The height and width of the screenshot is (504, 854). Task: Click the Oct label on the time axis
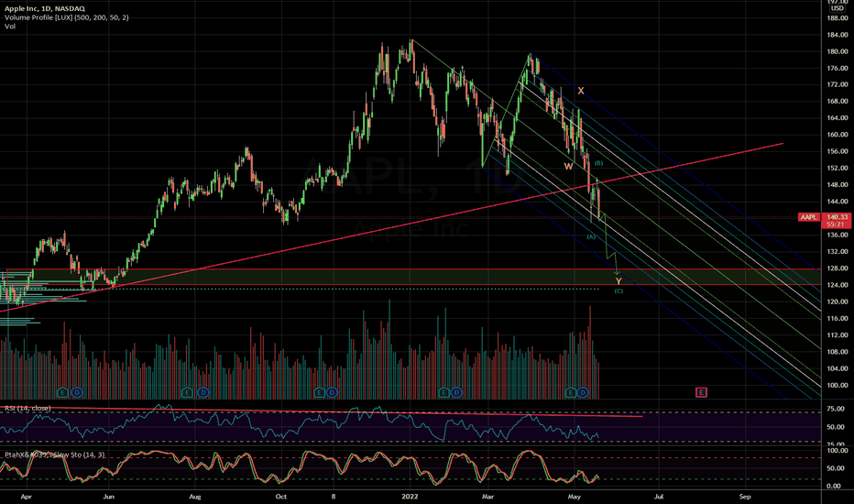point(280,497)
